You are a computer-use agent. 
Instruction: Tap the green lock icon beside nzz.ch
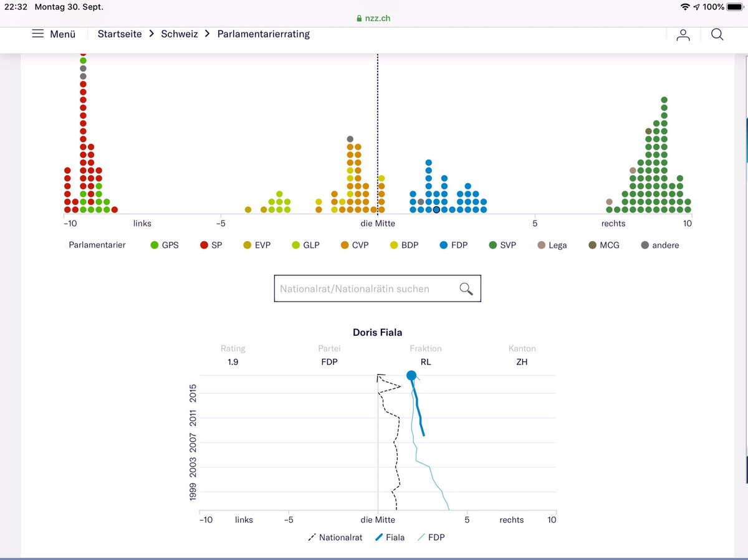click(x=359, y=19)
